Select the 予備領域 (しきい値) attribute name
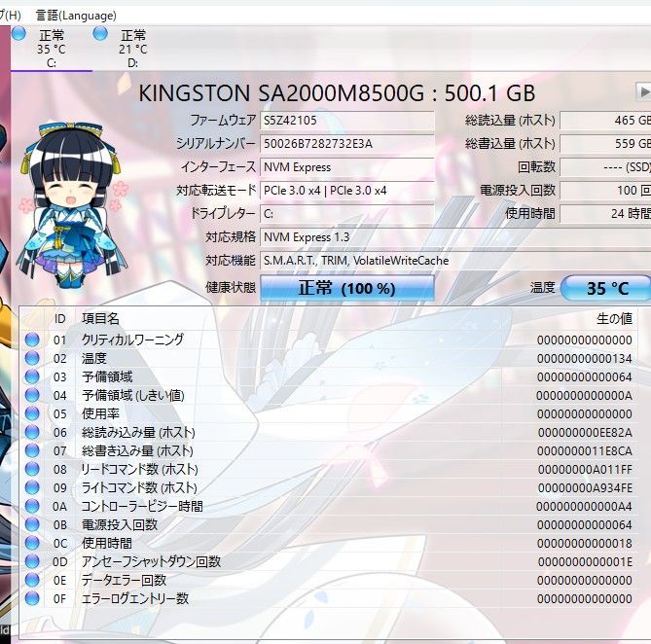651x644 pixels. tap(133, 395)
